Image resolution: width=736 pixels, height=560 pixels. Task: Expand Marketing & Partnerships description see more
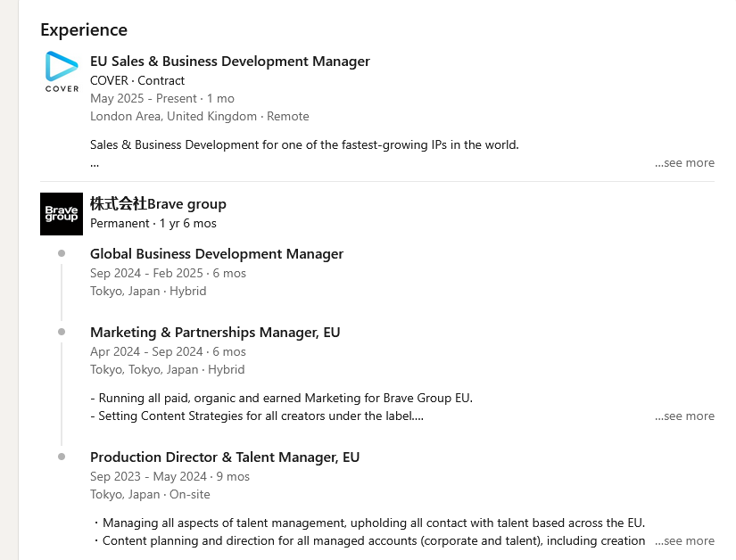684,416
